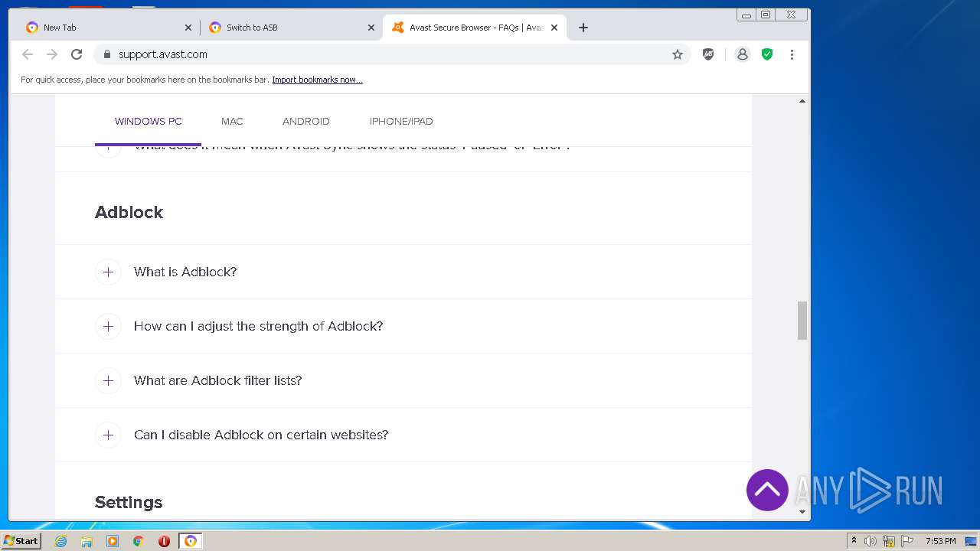Click the adjust strength of Adblock text
Image resolution: width=980 pixels, height=551 pixels.
pos(258,326)
